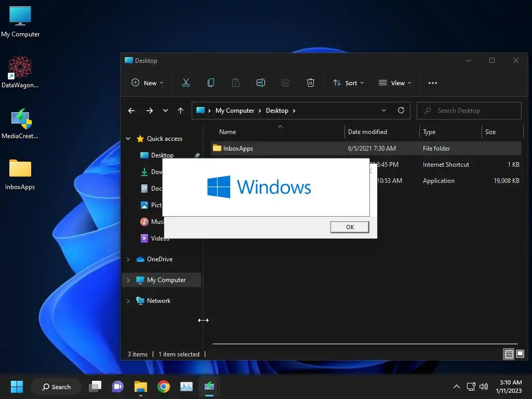Image resolution: width=532 pixels, height=399 pixels.
Task: Click the OK button in Windows dialog
Action: (x=350, y=227)
